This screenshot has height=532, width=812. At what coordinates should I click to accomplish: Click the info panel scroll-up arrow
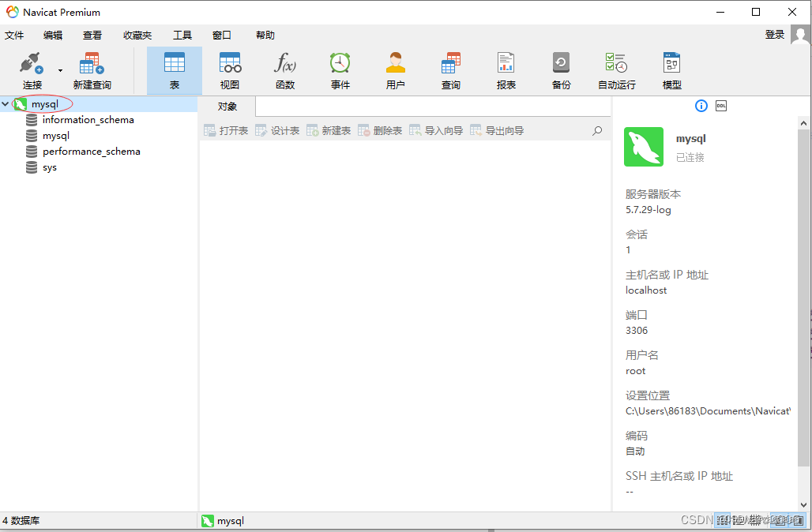click(803, 123)
